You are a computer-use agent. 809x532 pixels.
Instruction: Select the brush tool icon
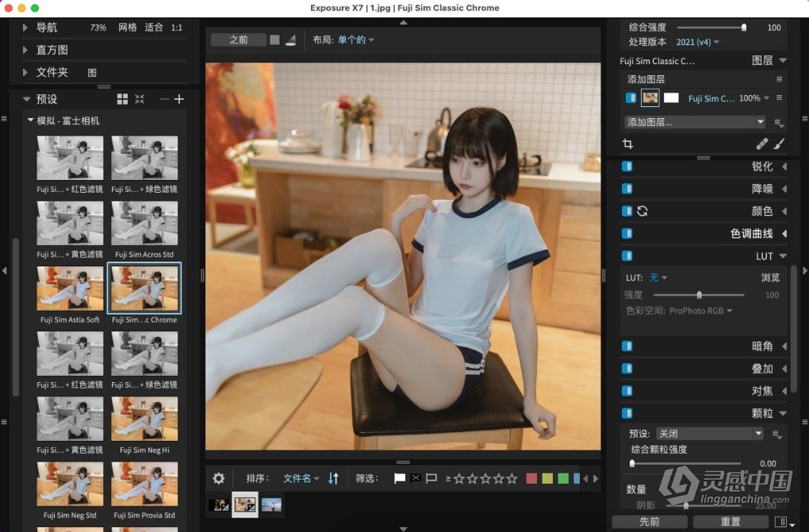[x=779, y=144]
